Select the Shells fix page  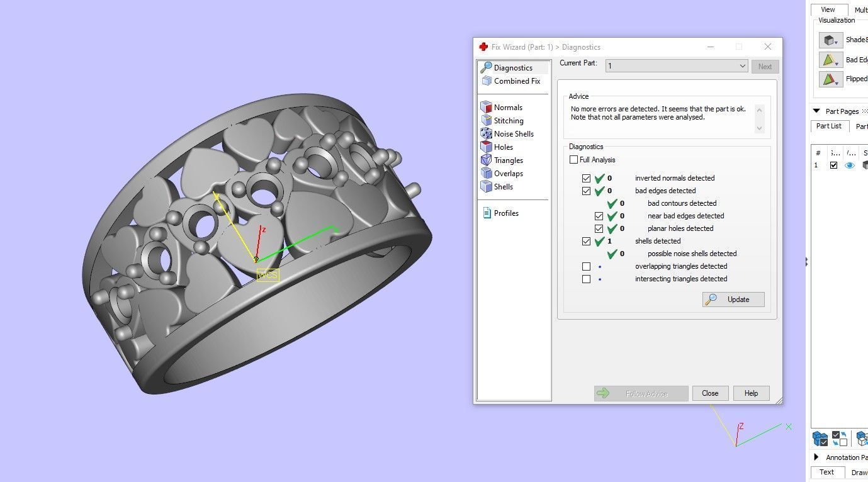pyautogui.click(x=503, y=186)
